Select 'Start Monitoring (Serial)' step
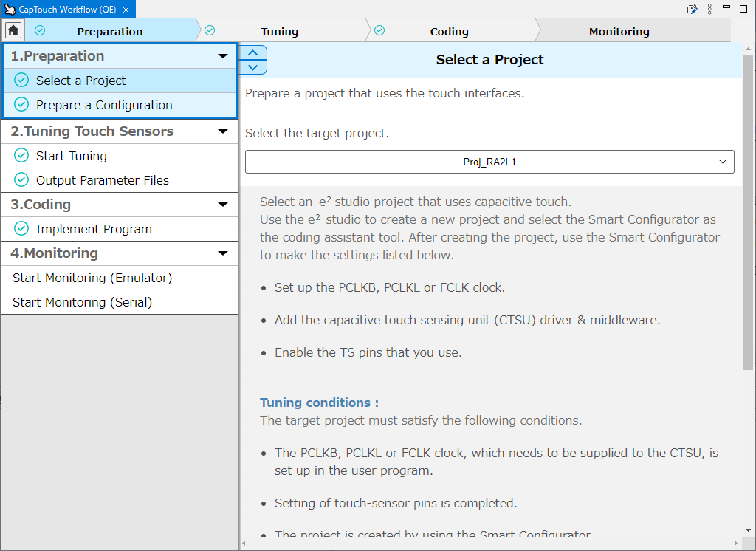This screenshot has width=756, height=551. [120, 303]
